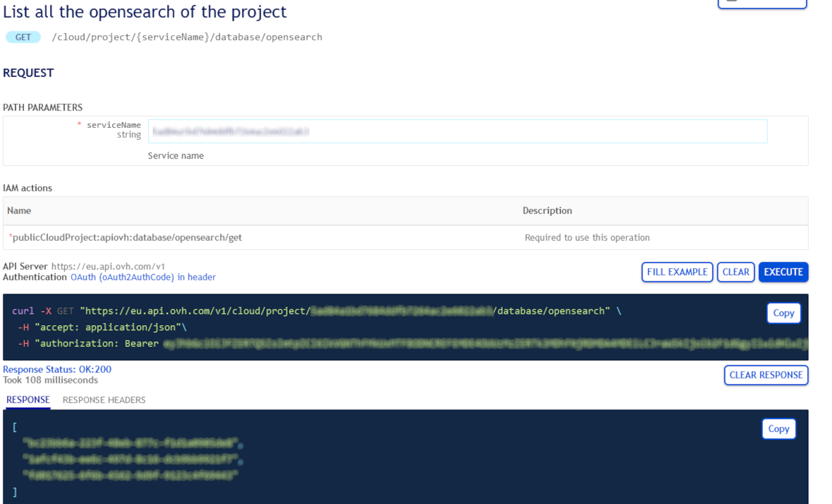
Task: Click CLEAR next to FILL EXAMPLE
Action: click(x=736, y=272)
